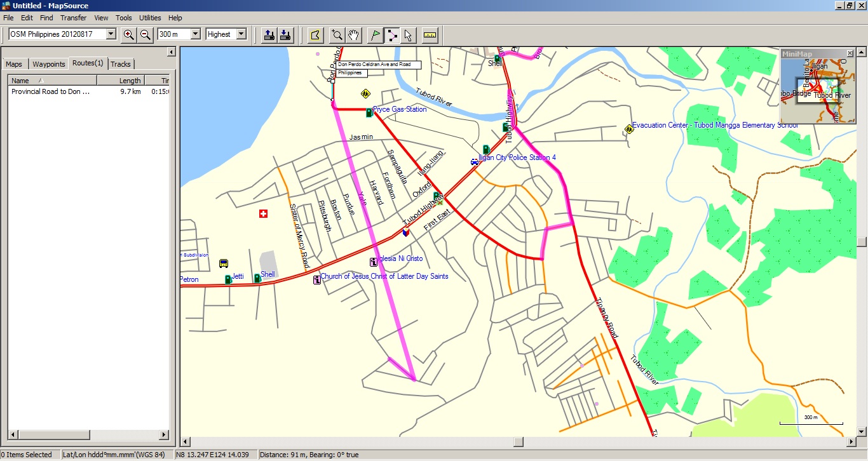Image resolution: width=868 pixels, height=461 pixels.
Task: Click the Shell fuel icon at top of map
Action: [498, 58]
